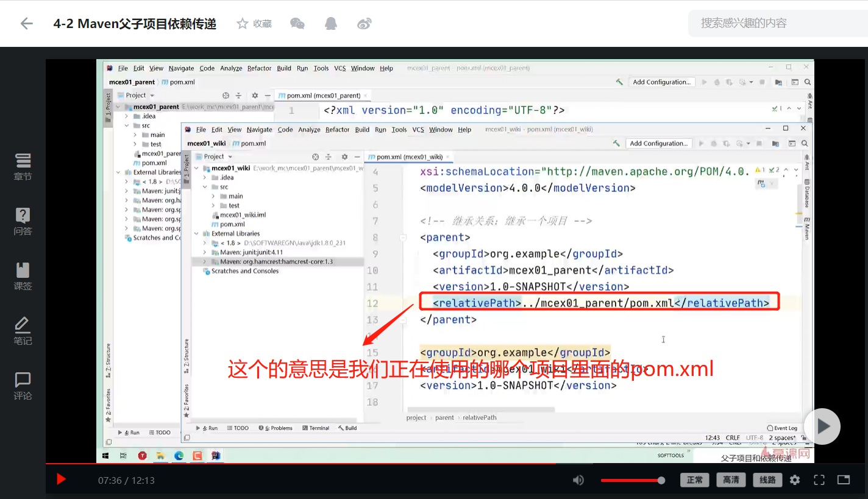
Task: Expand Maven: org.hamcrest:hamcrest-core:1.3 node
Action: tap(205, 261)
